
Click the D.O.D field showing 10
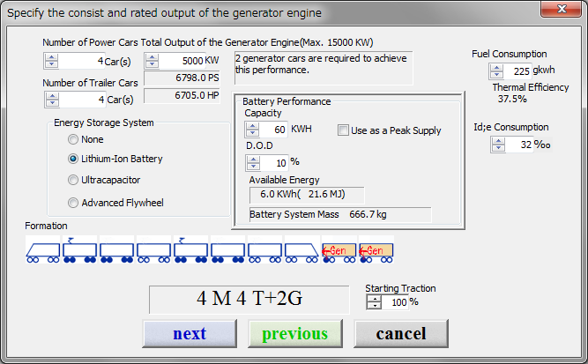(x=274, y=163)
